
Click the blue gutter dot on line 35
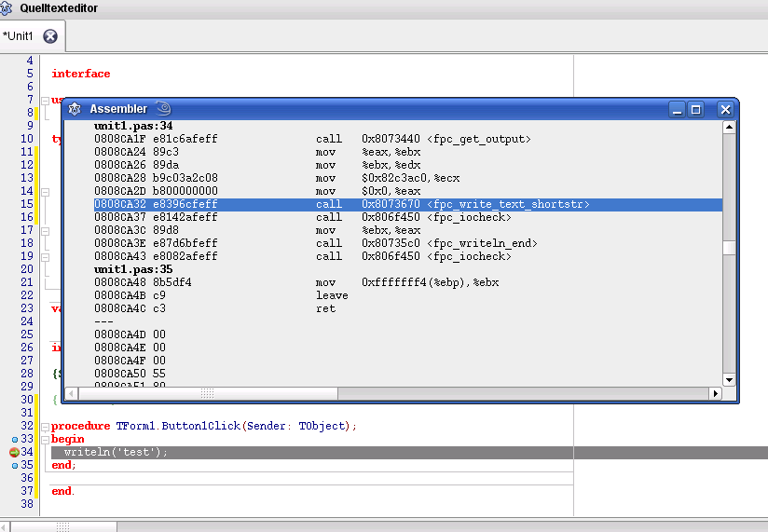click(14, 465)
